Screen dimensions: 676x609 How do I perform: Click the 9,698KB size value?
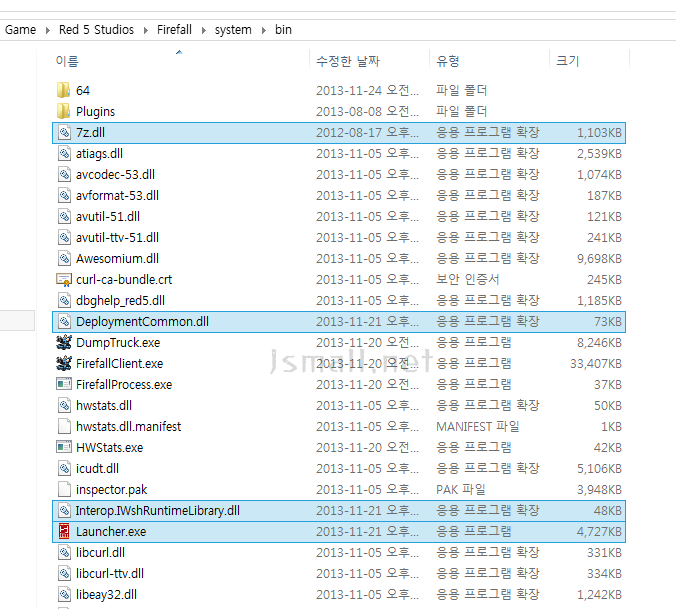point(599,259)
